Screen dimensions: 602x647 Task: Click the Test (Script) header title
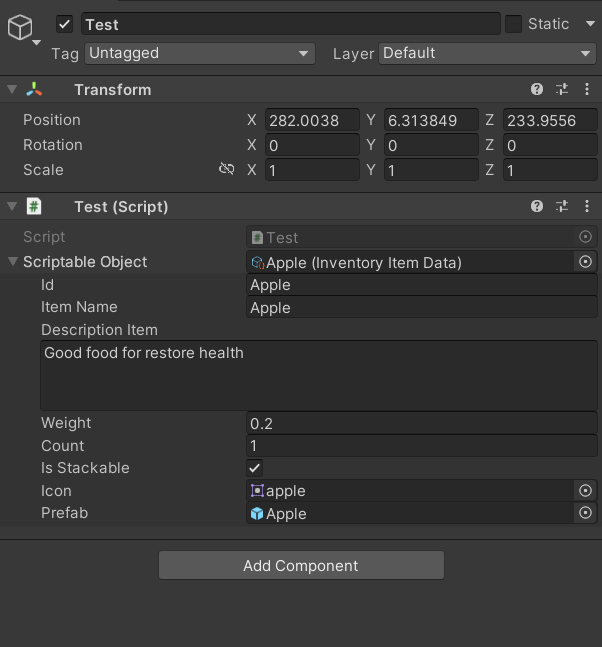(x=121, y=207)
